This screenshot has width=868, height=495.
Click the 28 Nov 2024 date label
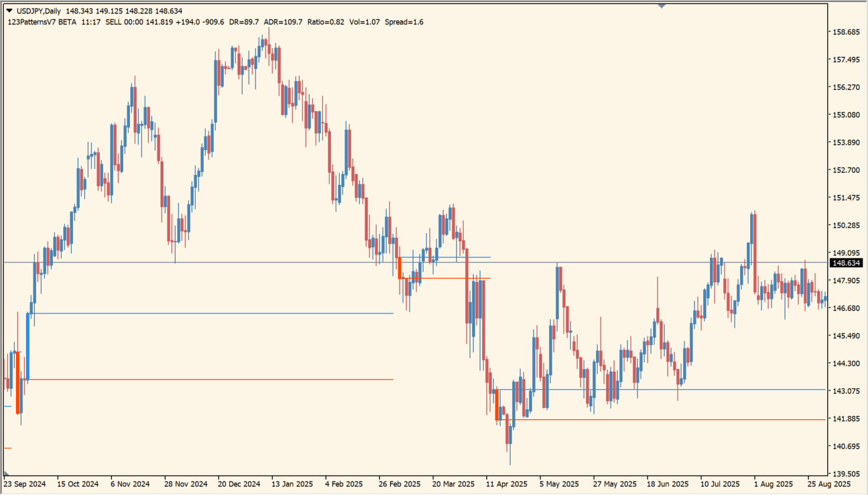186,484
